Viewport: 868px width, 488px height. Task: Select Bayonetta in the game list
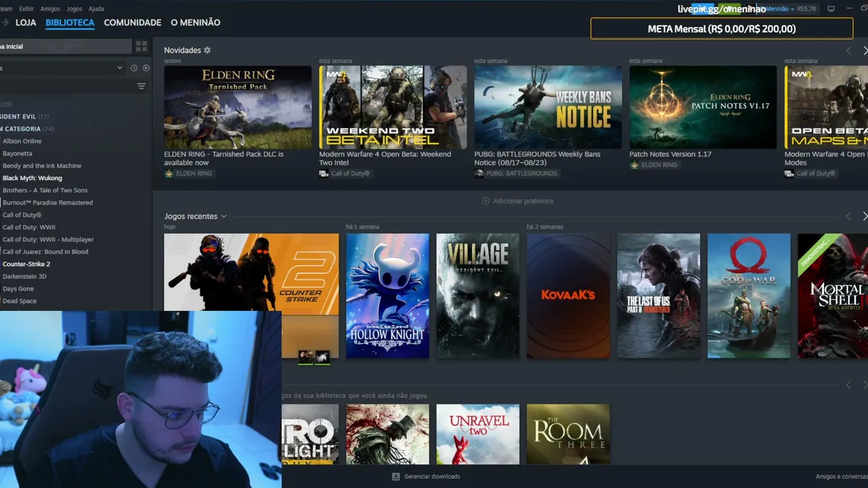18,153
